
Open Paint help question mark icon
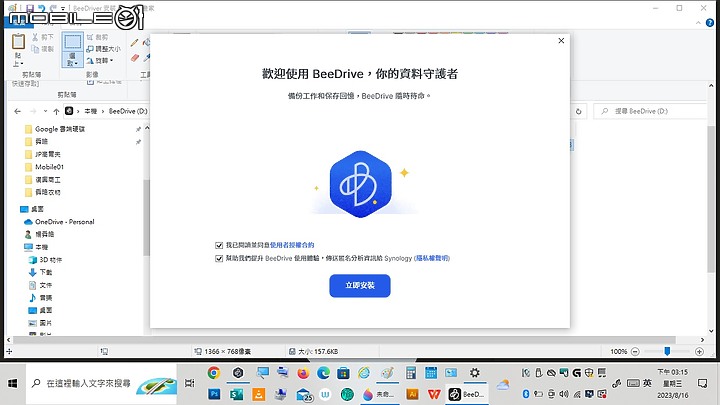(710, 22)
